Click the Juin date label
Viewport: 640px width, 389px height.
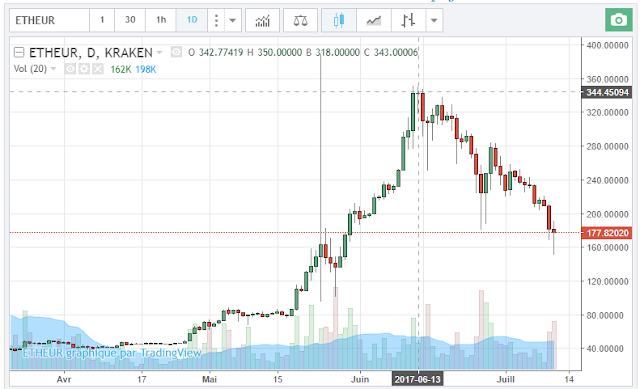click(x=360, y=379)
